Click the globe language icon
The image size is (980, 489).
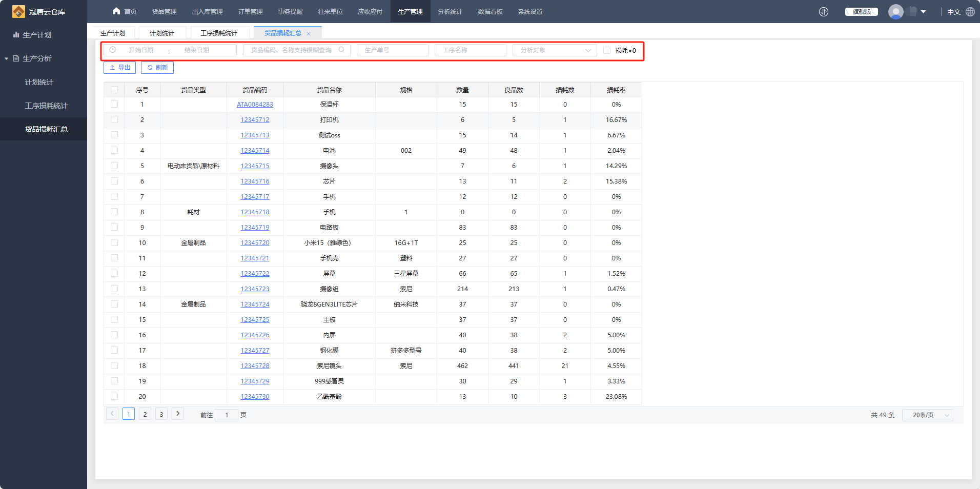(x=970, y=11)
